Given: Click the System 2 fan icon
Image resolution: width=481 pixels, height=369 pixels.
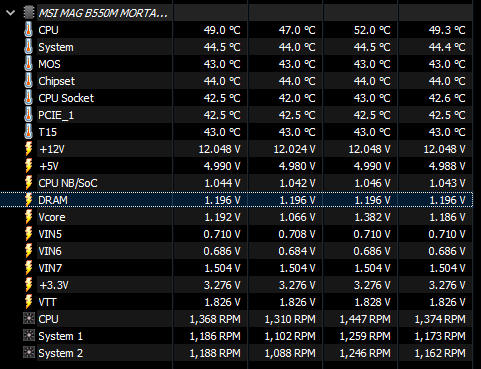Looking at the screenshot, I should coord(29,353).
